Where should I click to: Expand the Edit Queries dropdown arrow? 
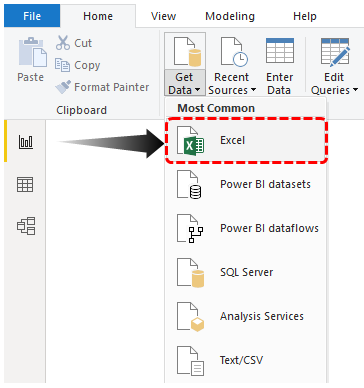[355, 90]
